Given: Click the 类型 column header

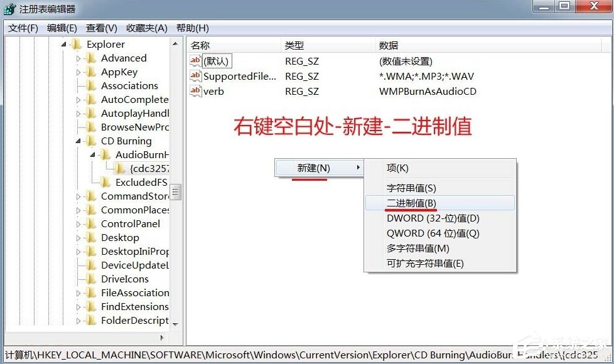Looking at the screenshot, I should click(295, 45).
